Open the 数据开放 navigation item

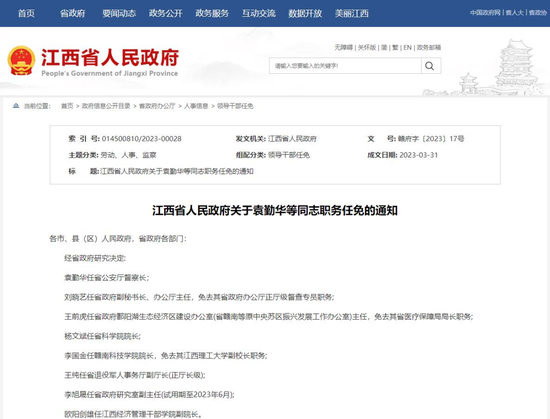tap(305, 13)
